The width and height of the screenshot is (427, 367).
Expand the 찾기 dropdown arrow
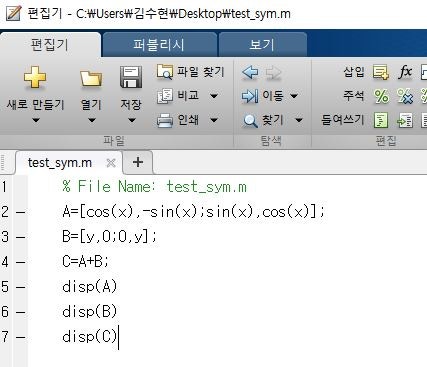299,120
